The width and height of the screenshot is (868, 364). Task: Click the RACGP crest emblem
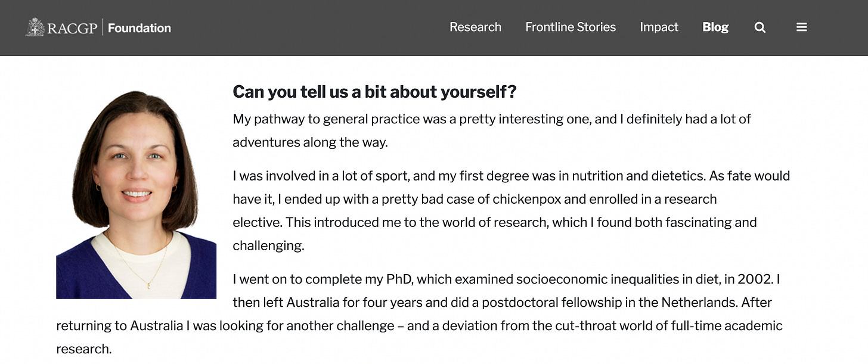point(35,27)
